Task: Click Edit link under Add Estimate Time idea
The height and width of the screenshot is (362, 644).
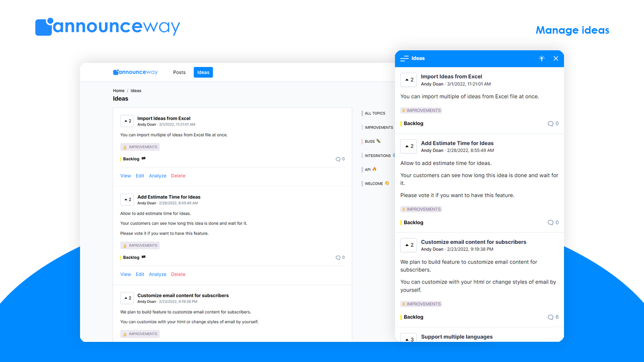Action: coord(140,275)
